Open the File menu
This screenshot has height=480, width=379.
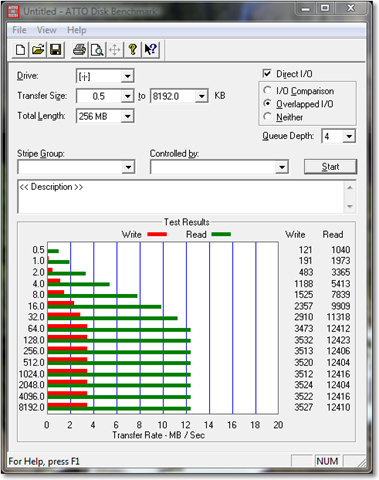[x=19, y=30]
